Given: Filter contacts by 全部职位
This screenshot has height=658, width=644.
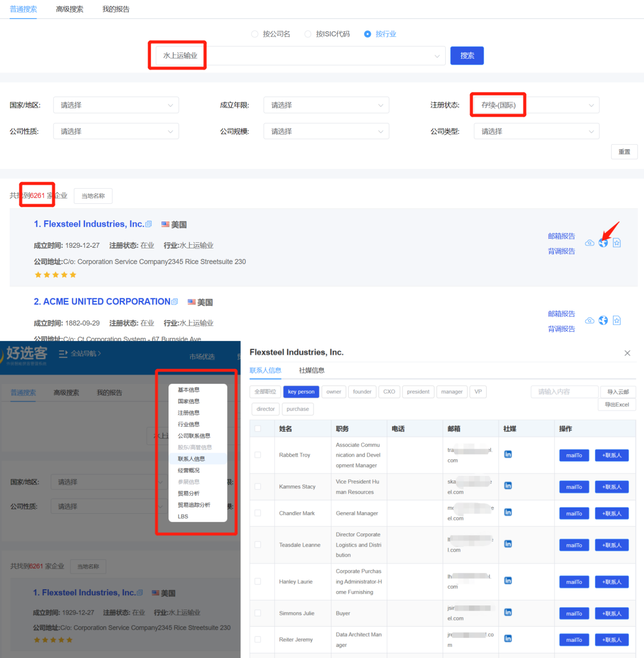Looking at the screenshot, I should pyautogui.click(x=265, y=391).
